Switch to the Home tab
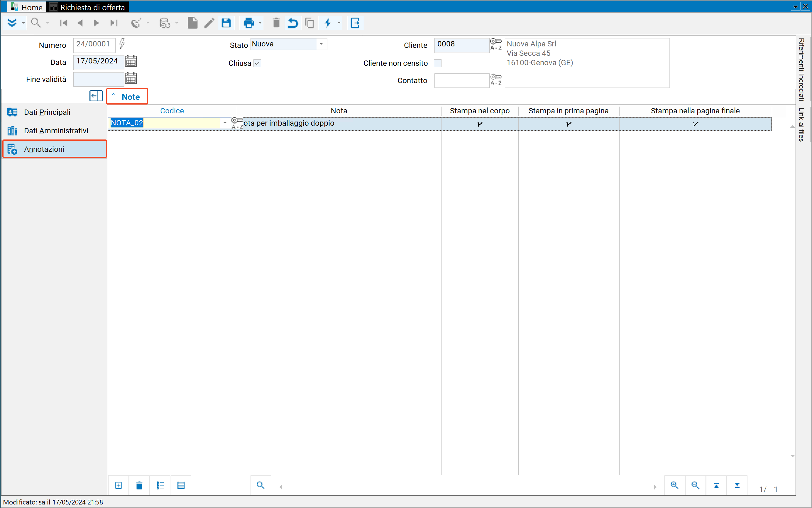 point(27,7)
